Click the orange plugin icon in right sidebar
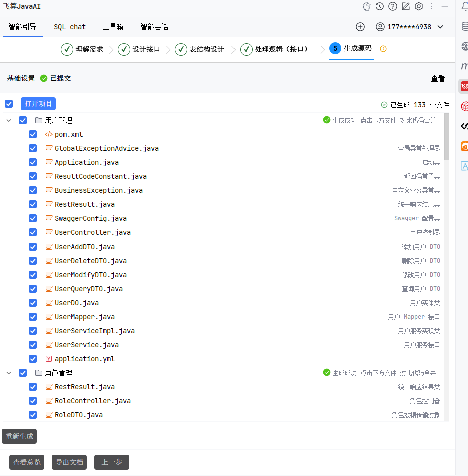The width and height of the screenshot is (468, 476). click(464, 146)
